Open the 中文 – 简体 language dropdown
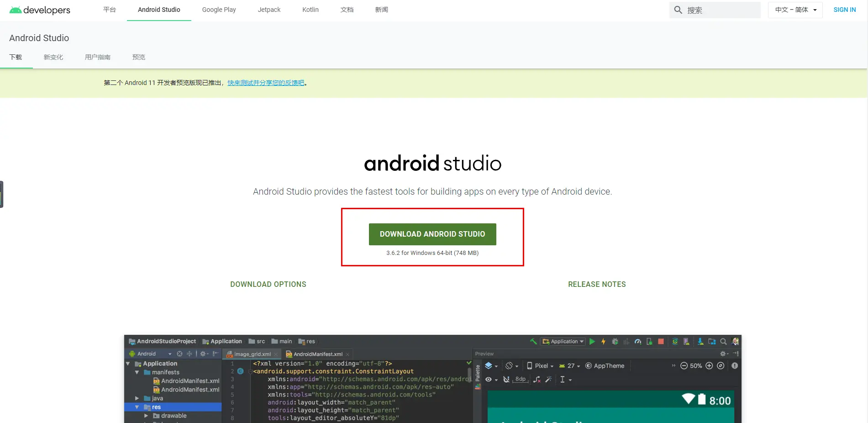 795,10
